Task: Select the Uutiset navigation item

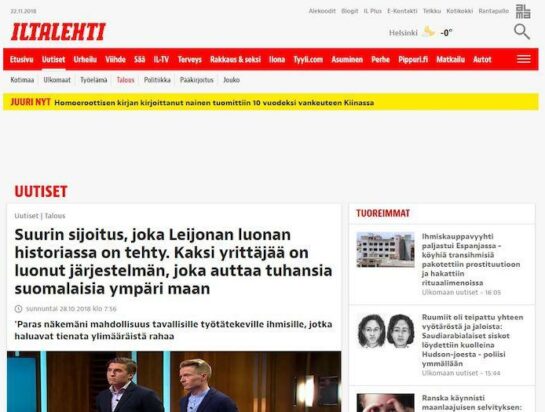Action: [x=54, y=59]
